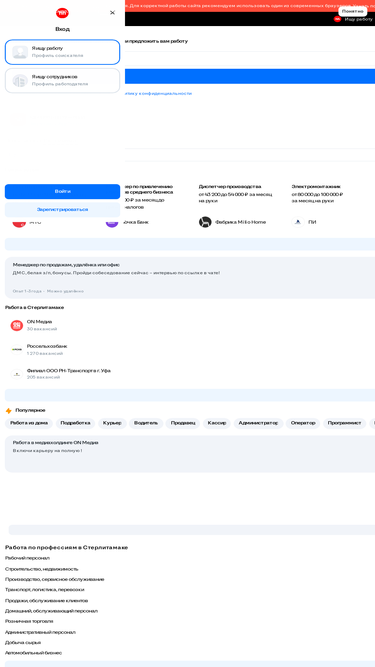375x667 pixels.
Task: Click the lightning icon beside Популярное
Action: pos(9,410)
